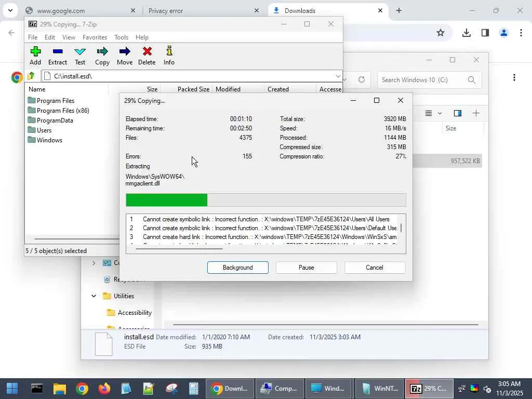Click the error list vertical scrollbar
Screen dimensions: 532x399
[401, 228]
